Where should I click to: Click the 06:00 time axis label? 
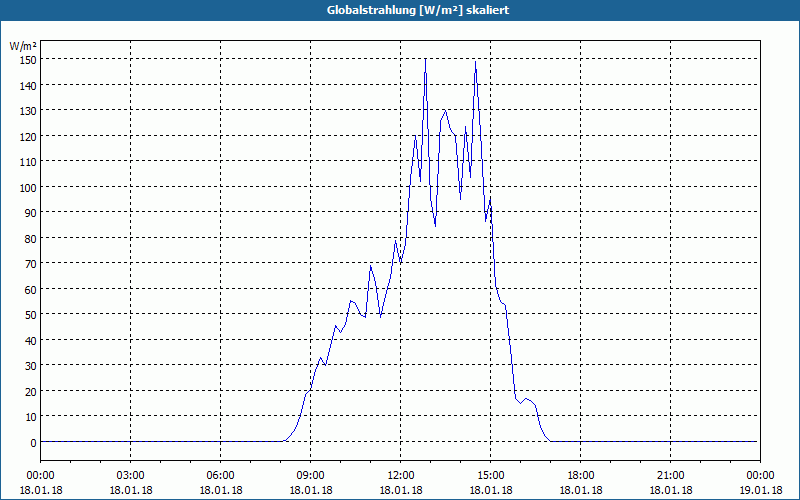tap(220, 476)
